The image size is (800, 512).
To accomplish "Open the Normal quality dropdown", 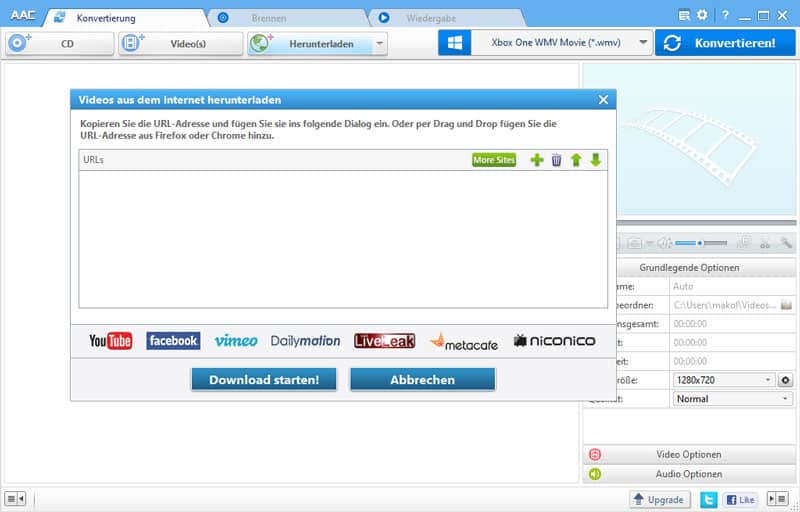I will click(x=733, y=399).
